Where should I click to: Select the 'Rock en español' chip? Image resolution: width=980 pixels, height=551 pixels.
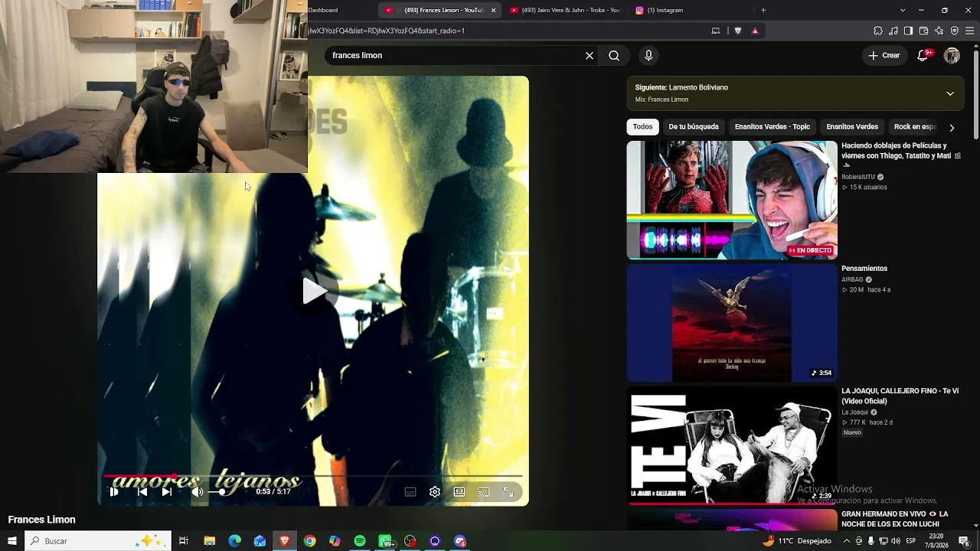click(915, 127)
